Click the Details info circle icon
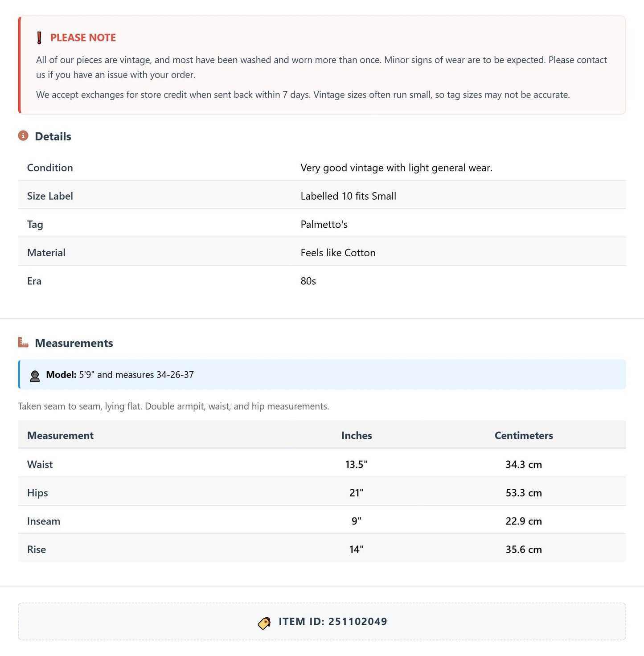Image resolution: width=644 pixels, height=656 pixels. 23,135
